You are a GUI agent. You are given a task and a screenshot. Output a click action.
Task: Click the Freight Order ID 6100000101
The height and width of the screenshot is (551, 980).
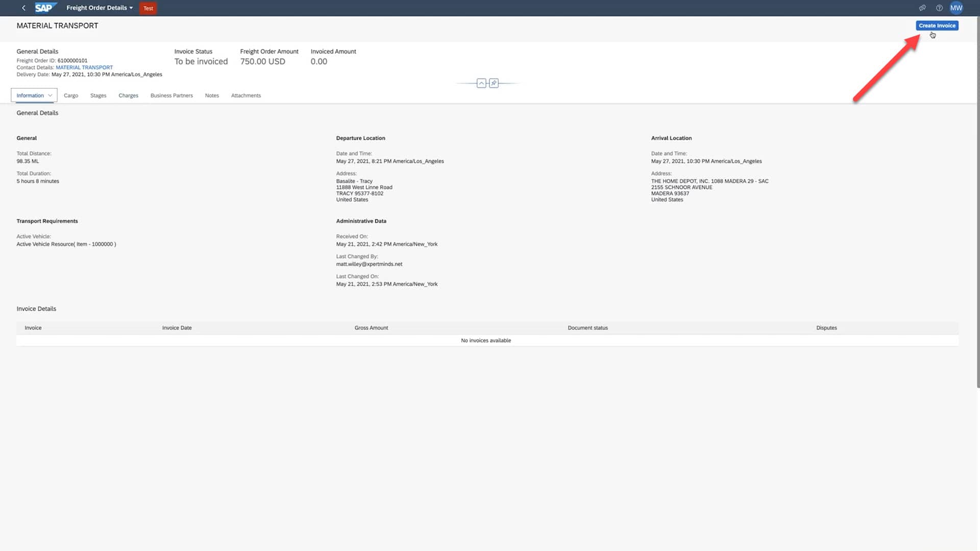[x=72, y=61]
